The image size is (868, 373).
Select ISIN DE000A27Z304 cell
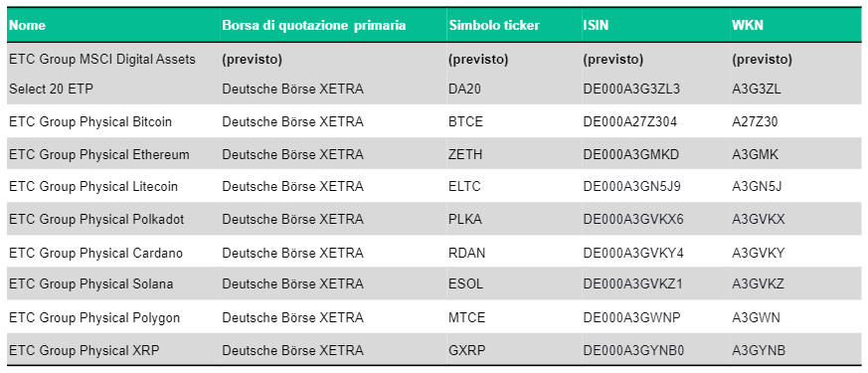pos(630,121)
